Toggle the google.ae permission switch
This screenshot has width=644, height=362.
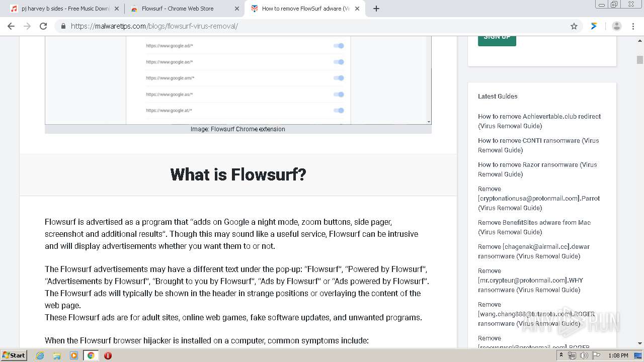(340, 62)
